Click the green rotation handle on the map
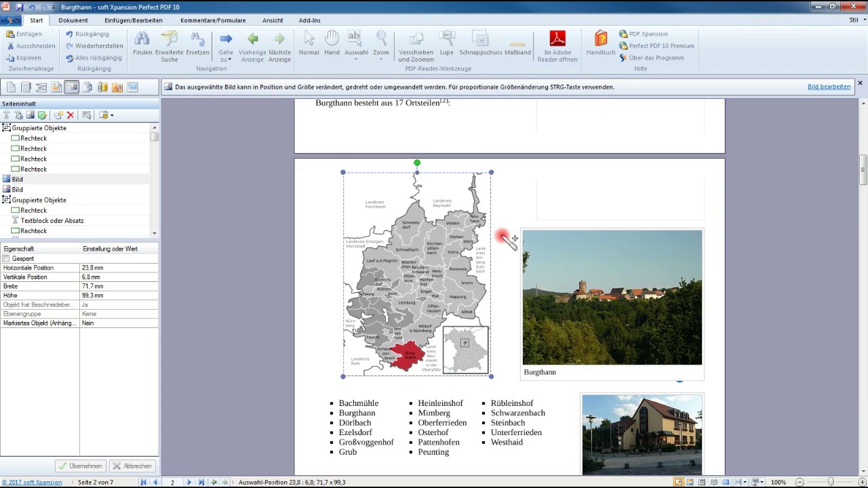This screenshot has width=868, height=488. (417, 163)
